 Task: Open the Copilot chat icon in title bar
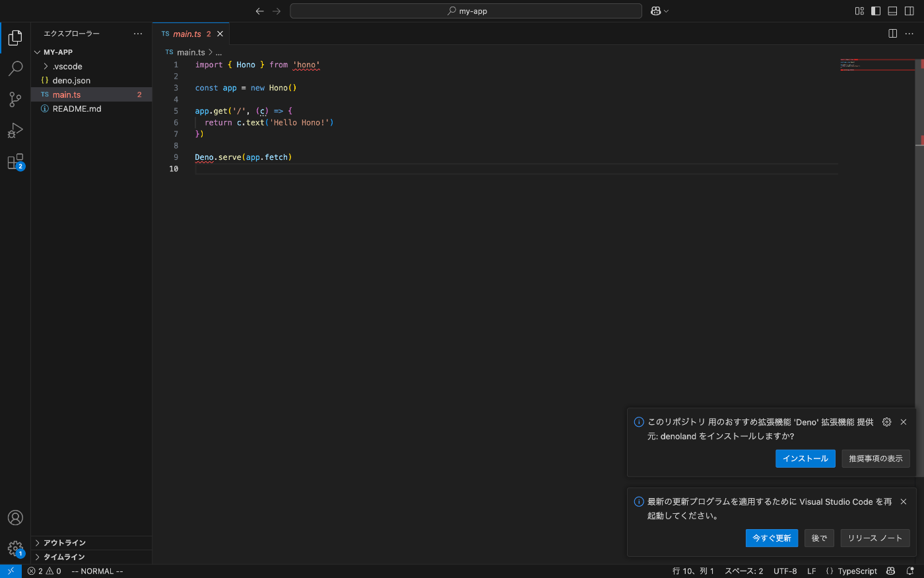pyautogui.click(x=656, y=11)
